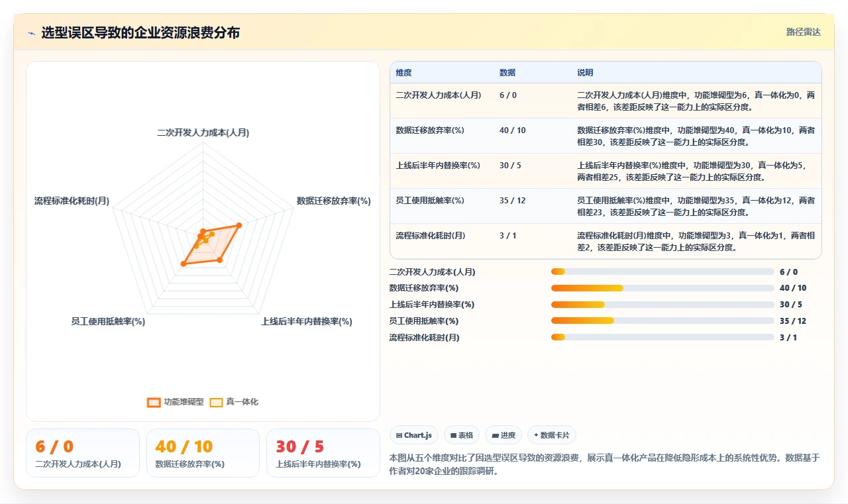The image size is (848, 504).
Task: Click the explanation text for 流程标准化耗时 row
Action: 696,241
